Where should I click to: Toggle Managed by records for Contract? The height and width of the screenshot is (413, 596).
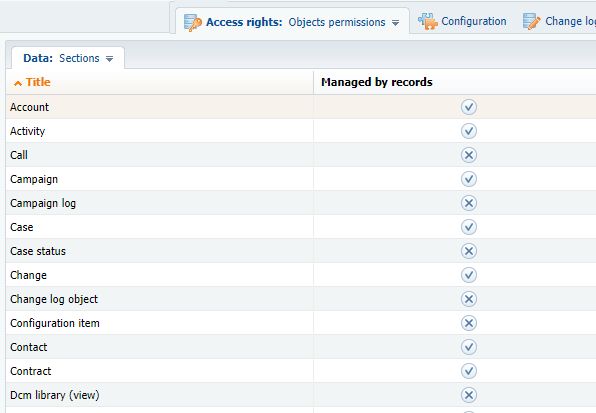point(469,371)
